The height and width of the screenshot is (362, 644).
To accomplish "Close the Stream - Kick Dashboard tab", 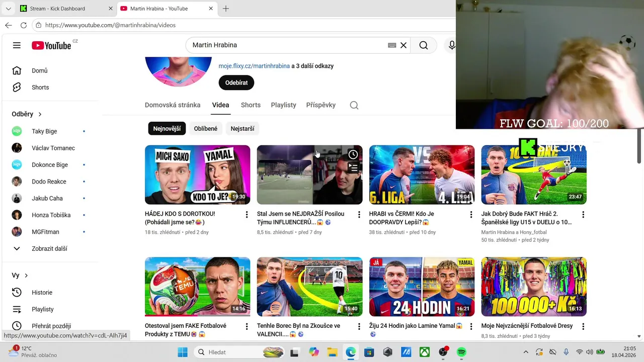I will coord(111,9).
